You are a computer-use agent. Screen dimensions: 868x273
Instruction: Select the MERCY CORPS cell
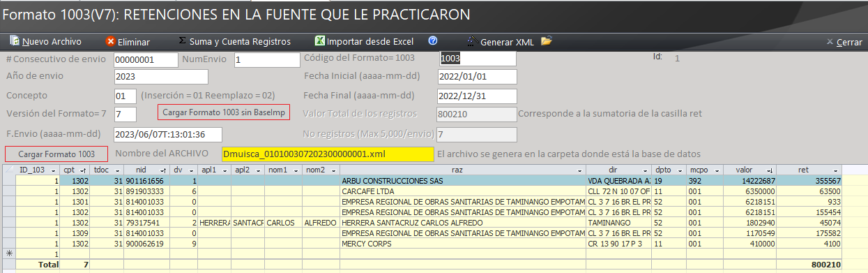463,244
